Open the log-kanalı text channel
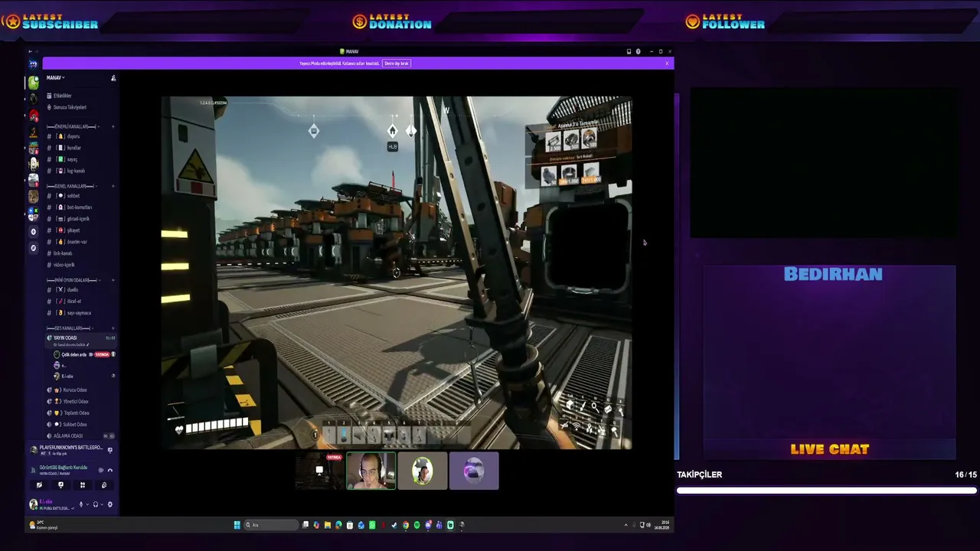Image resolution: width=980 pixels, height=551 pixels. 80,171
